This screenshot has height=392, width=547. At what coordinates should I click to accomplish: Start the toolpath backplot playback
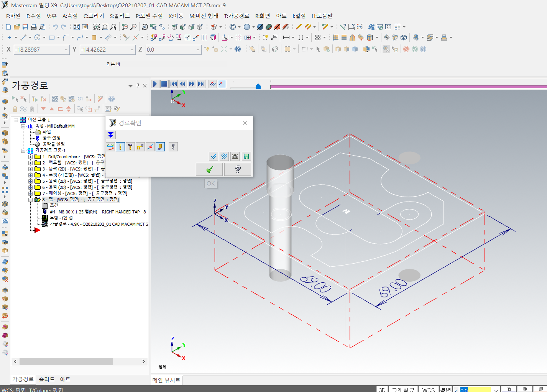tap(155, 84)
